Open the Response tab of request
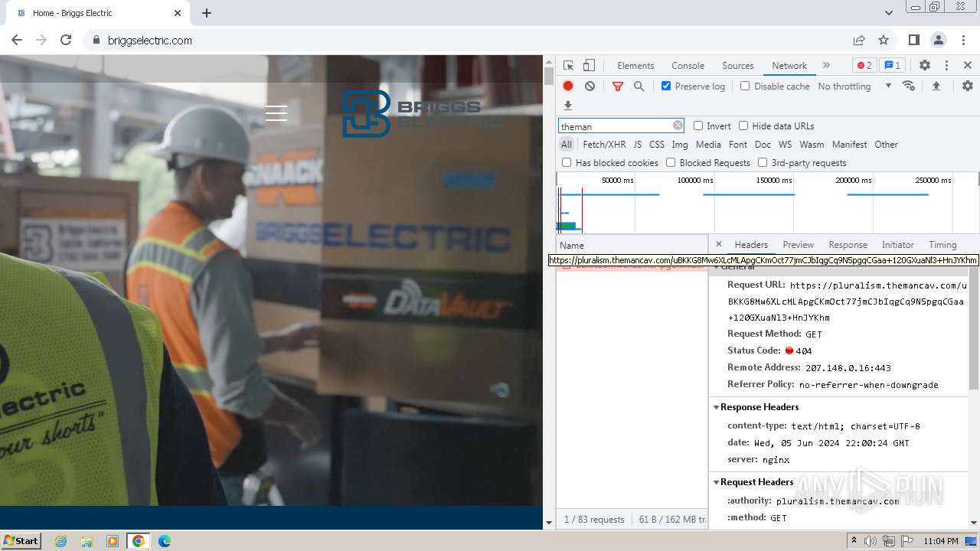 (848, 245)
